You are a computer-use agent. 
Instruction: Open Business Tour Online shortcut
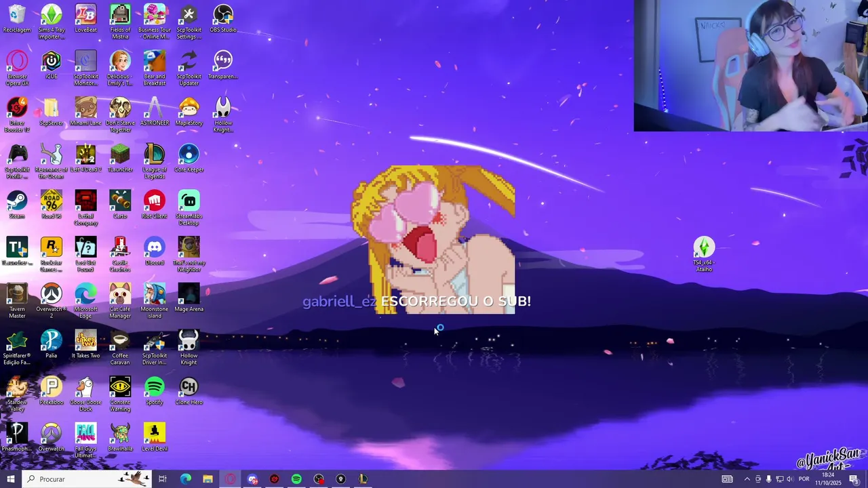(155, 22)
